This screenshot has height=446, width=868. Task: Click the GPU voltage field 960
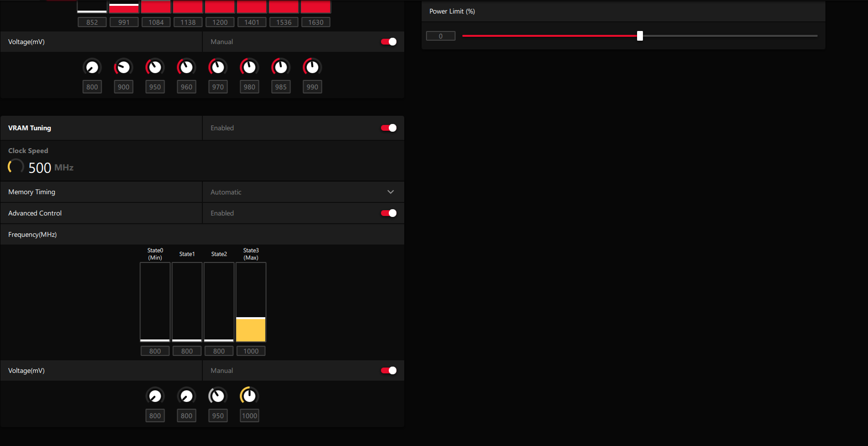tap(186, 87)
